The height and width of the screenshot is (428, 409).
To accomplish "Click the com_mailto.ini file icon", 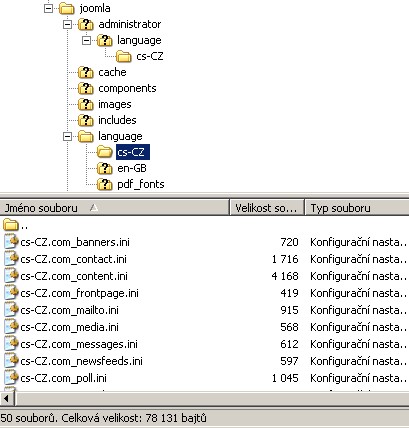I will pyautogui.click(x=11, y=310).
